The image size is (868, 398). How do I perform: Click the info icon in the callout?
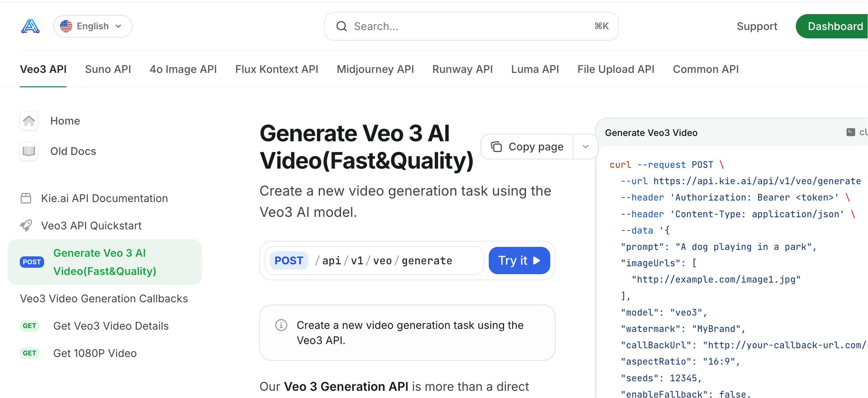click(x=281, y=325)
